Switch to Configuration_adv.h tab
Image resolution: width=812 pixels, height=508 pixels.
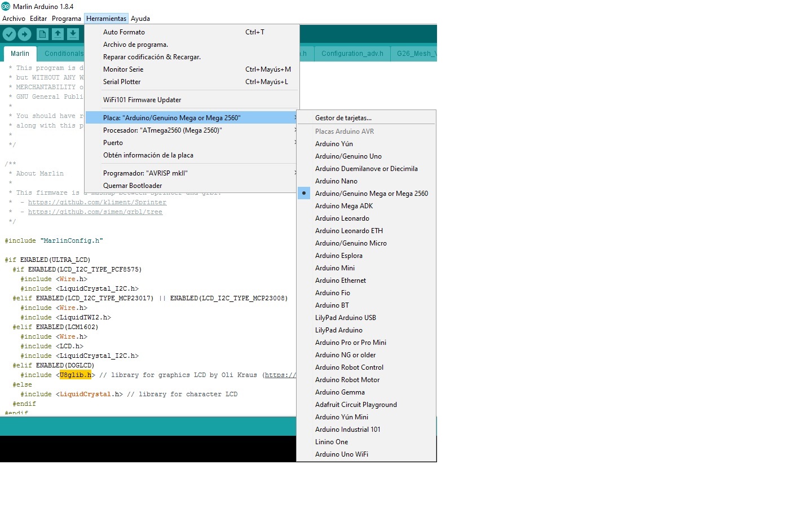[x=352, y=54]
